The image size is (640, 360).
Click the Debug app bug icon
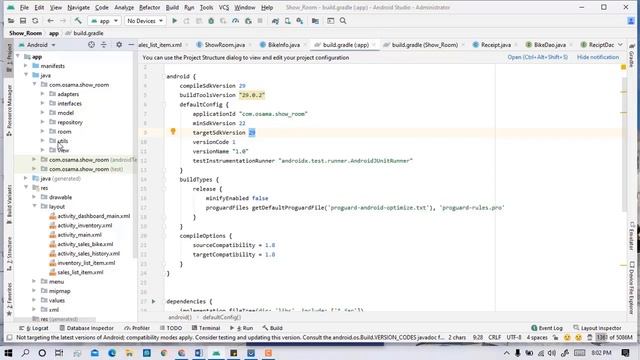[211, 21]
